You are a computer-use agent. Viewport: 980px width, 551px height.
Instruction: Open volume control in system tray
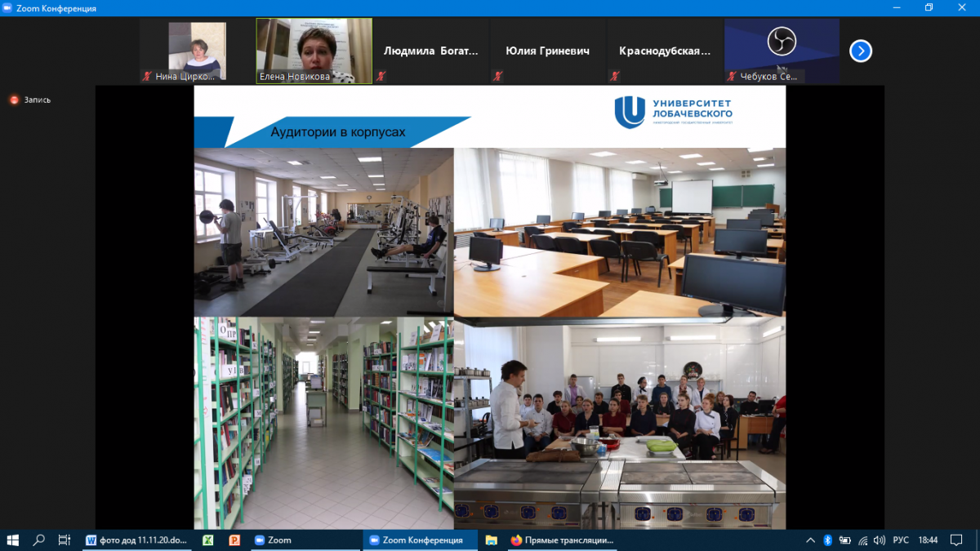tap(879, 540)
